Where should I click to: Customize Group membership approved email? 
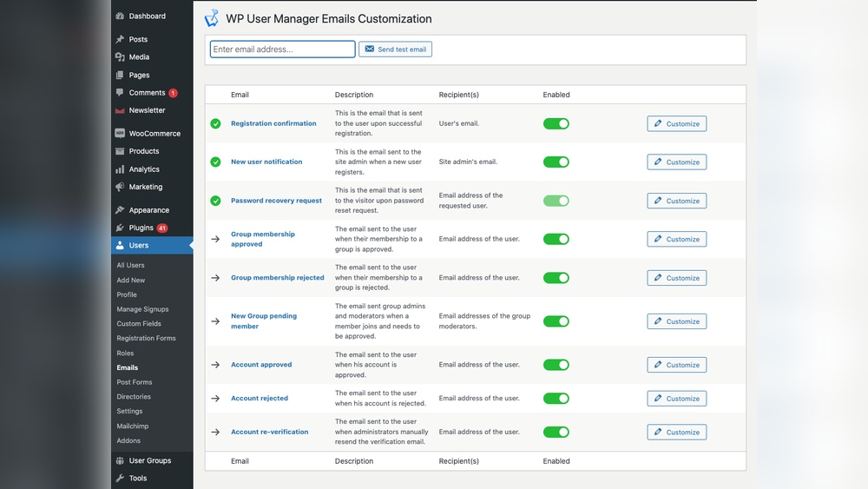point(676,239)
